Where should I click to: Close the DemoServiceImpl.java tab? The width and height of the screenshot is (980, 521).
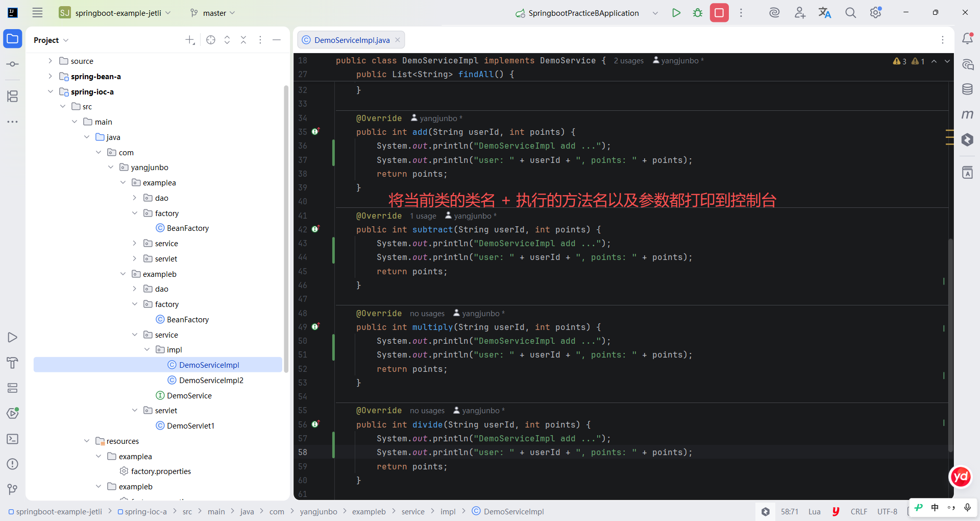pyautogui.click(x=398, y=40)
